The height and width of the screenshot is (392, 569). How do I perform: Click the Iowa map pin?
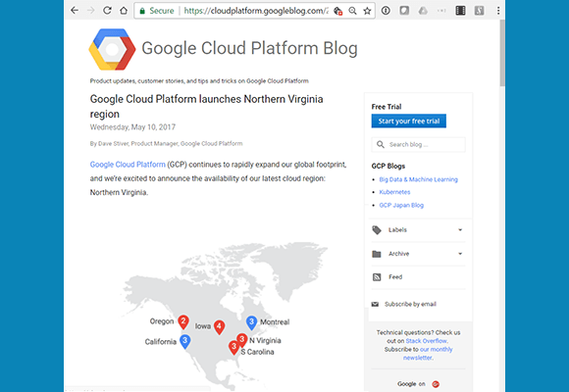(x=219, y=327)
